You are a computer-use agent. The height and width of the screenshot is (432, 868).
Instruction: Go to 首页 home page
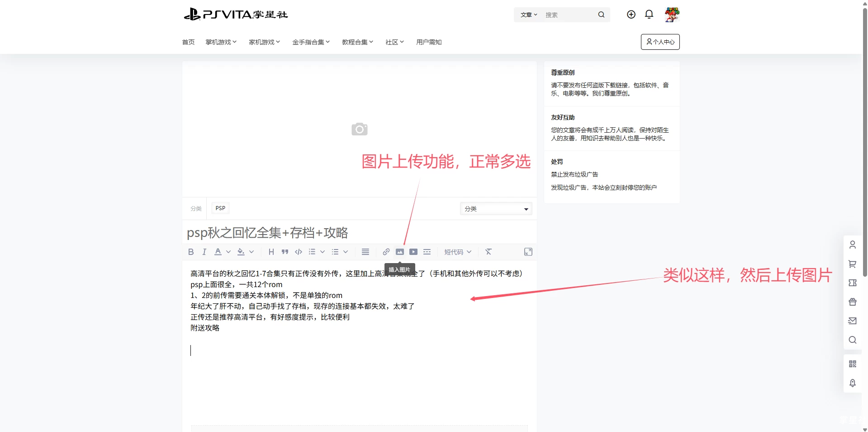click(x=188, y=42)
